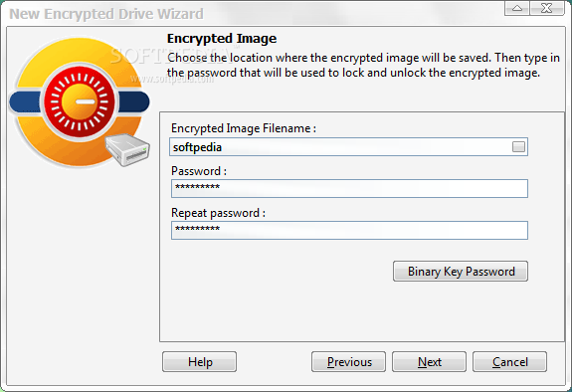This screenshot has height=392, width=572.
Task: Close the New Encrypted Drive Wizard window
Action: 546,8
